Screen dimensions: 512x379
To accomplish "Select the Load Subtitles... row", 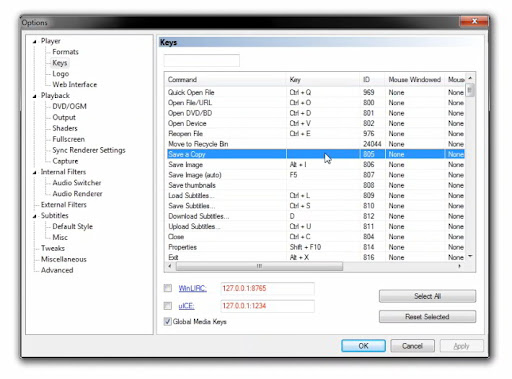I will tap(315, 196).
